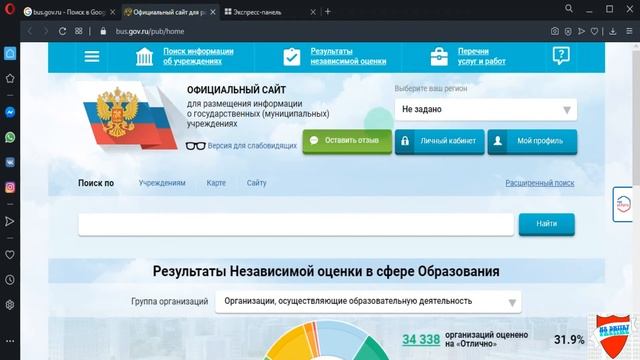Viewport: 640px width, 360px height.
Task: Click the page vertical scrollbar
Action: click(636, 118)
